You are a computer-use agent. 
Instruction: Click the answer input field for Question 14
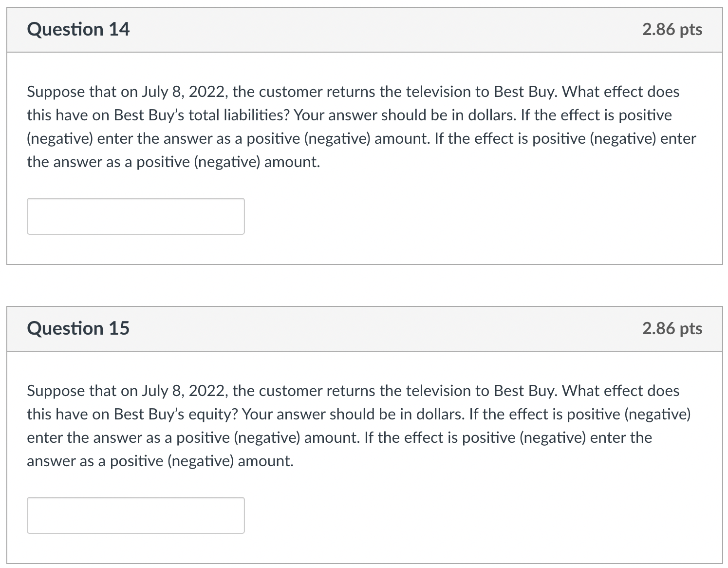pyautogui.click(x=135, y=216)
